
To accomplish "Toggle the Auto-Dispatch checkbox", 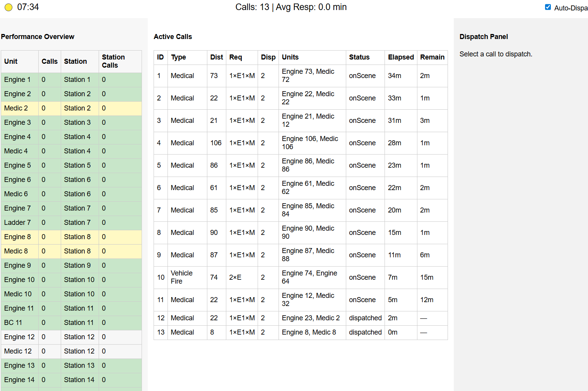I will (548, 7).
